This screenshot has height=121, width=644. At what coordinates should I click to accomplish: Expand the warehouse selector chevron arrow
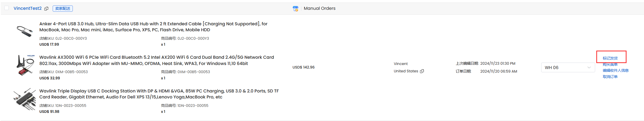click(589, 67)
